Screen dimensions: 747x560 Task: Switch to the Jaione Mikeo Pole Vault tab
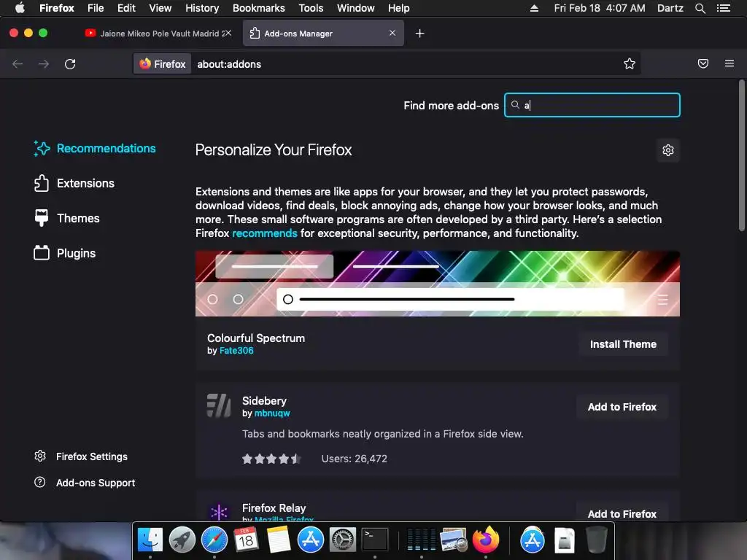coord(158,34)
